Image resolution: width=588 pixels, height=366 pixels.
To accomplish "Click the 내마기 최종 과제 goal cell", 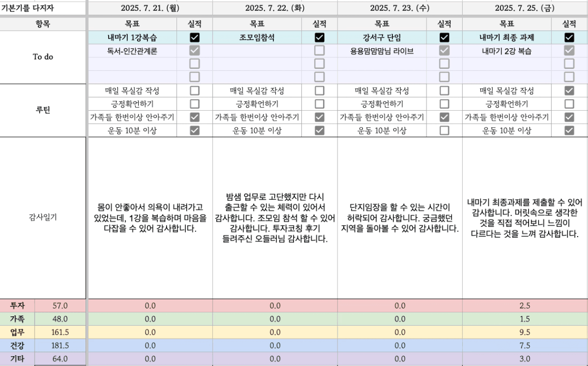I will (507, 37).
